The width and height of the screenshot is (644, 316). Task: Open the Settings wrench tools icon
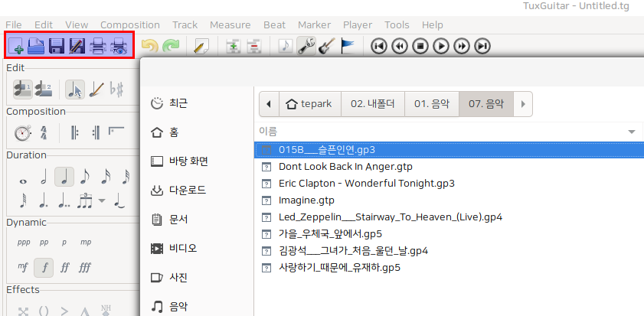[306, 46]
